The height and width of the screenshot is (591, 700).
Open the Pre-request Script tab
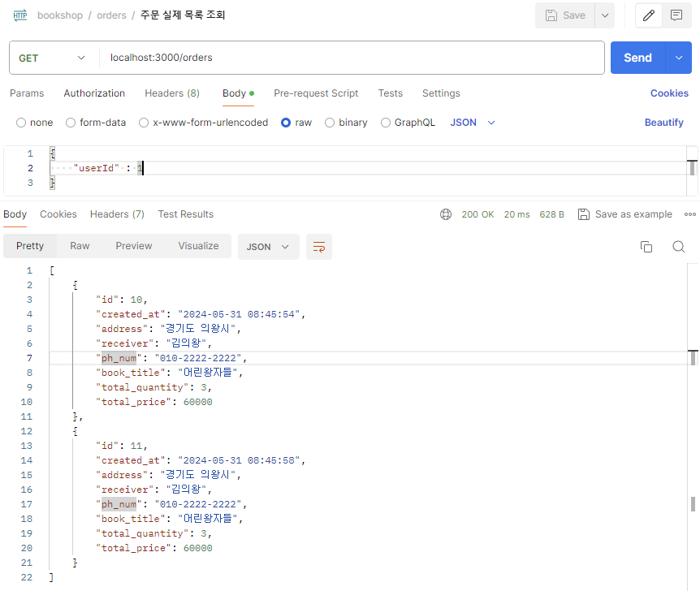pos(316,93)
